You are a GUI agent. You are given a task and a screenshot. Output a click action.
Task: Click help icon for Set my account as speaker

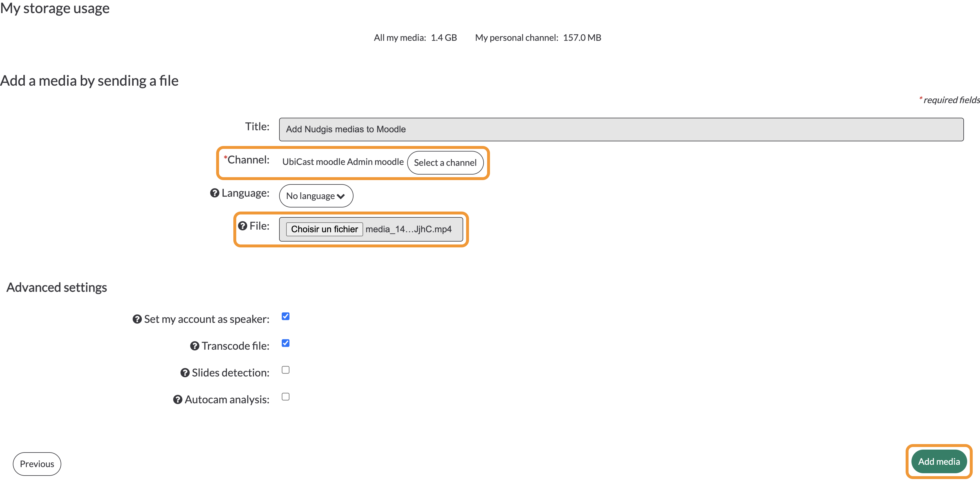(x=137, y=319)
